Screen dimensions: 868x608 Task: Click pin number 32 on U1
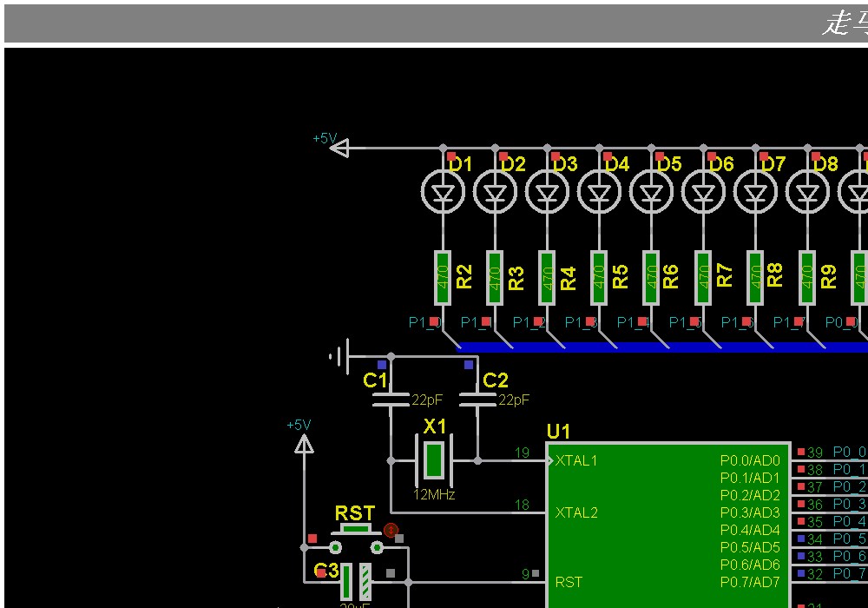click(815, 574)
